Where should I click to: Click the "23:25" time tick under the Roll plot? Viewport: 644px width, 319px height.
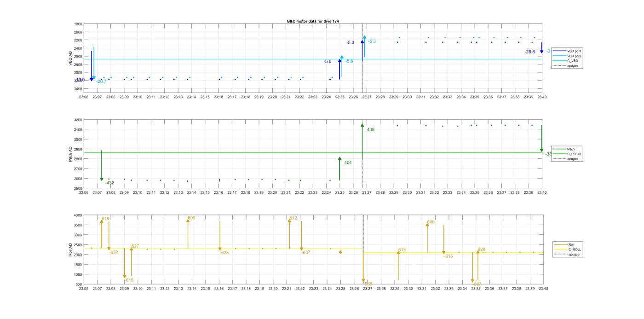pyautogui.click(x=340, y=289)
